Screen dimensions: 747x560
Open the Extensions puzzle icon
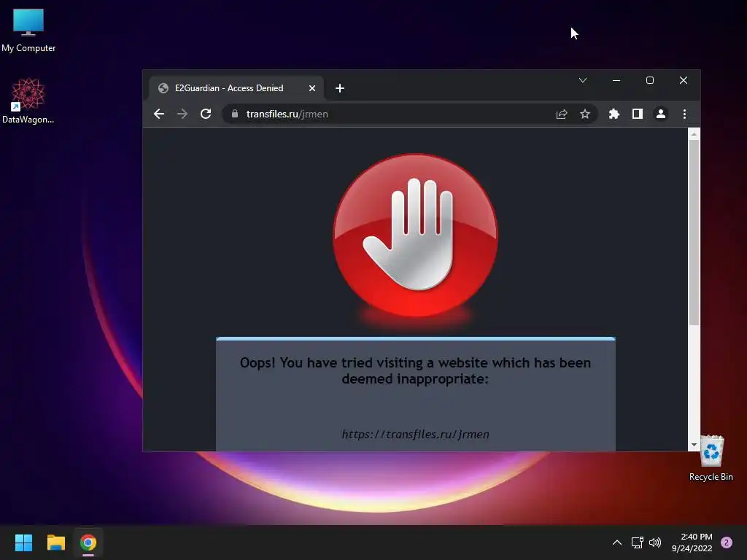tap(614, 114)
